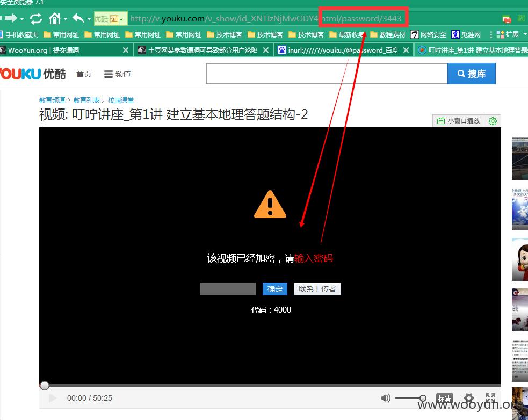The height and width of the screenshot is (420, 528).
Task: Confirm the password with 确定
Action: pyautogui.click(x=275, y=289)
